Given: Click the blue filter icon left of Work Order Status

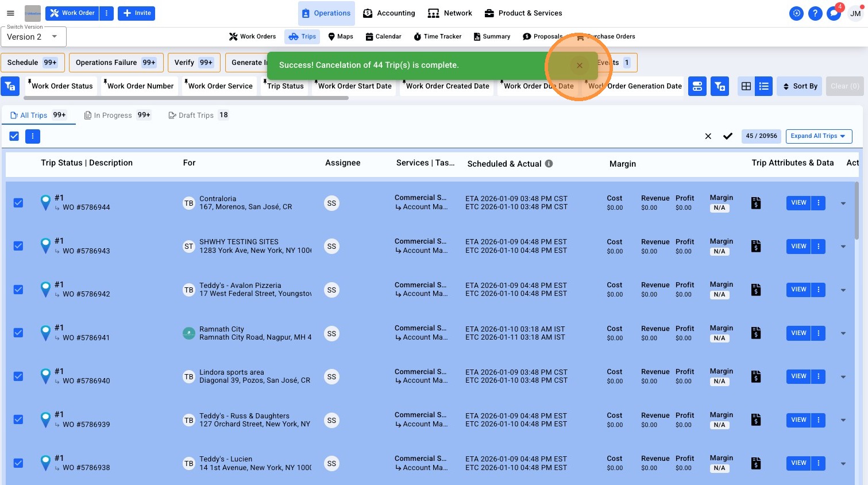Looking at the screenshot, I should pos(10,86).
